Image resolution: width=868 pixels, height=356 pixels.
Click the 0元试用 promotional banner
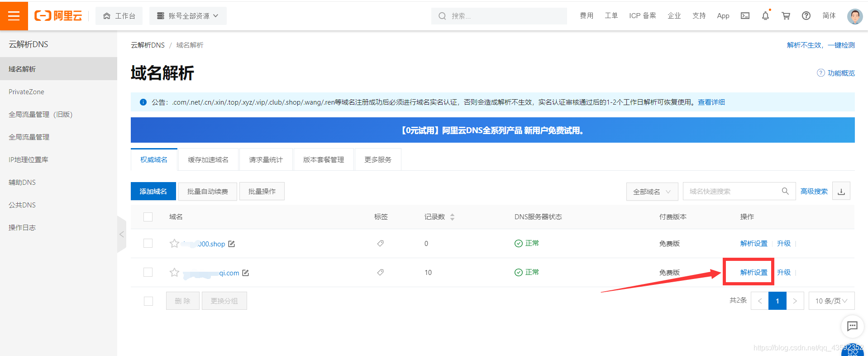click(492, 130)
